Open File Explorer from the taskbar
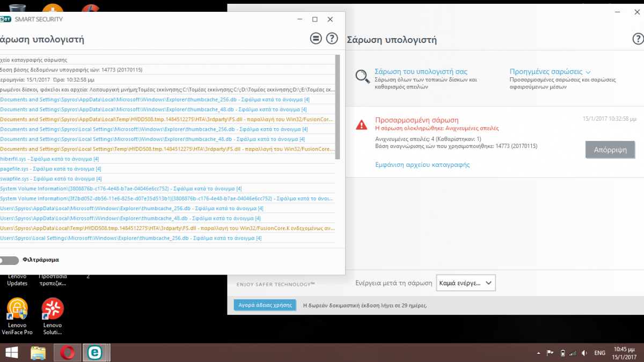The height and width of the screenshot is (362, 644). 38,352
